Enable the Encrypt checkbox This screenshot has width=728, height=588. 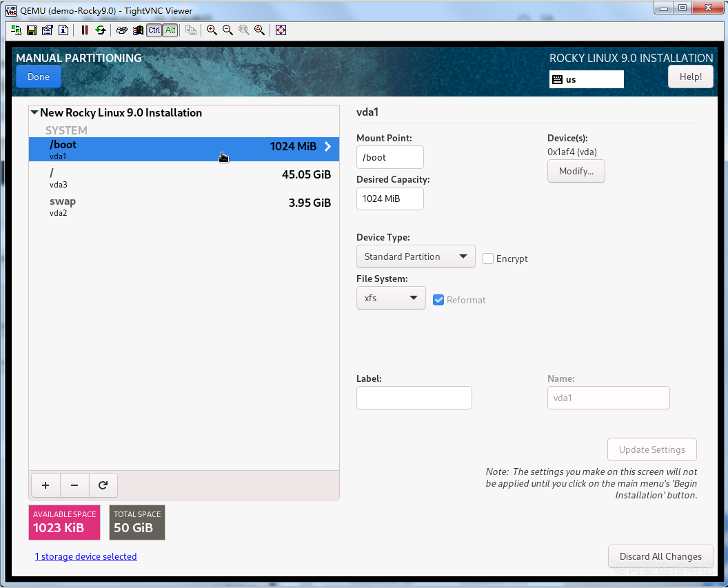(488, 258)
